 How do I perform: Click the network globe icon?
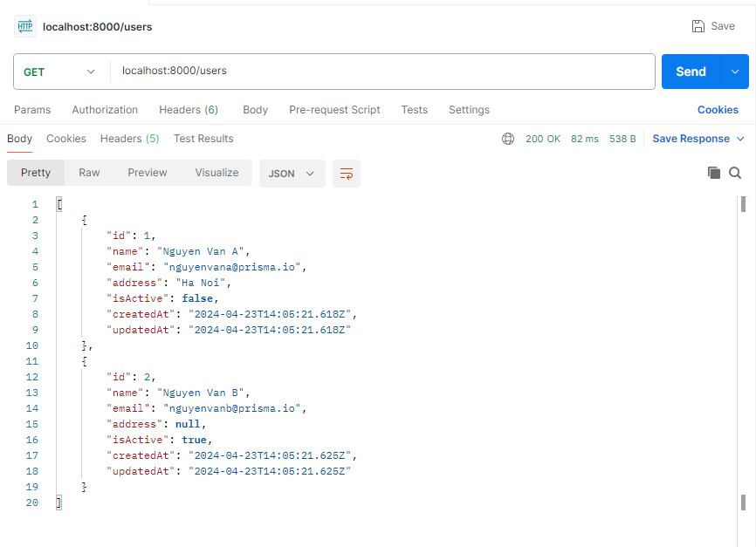tap(508, 139)
